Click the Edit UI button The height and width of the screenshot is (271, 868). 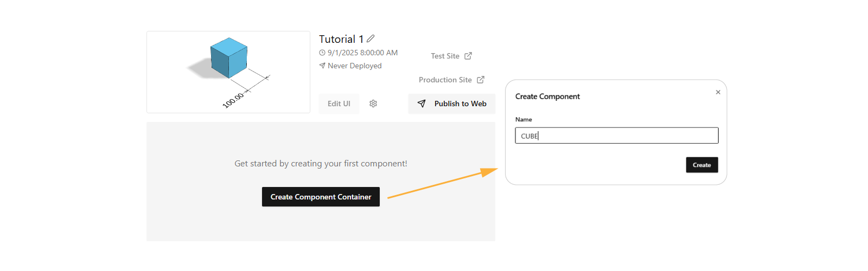click(339, 104)
